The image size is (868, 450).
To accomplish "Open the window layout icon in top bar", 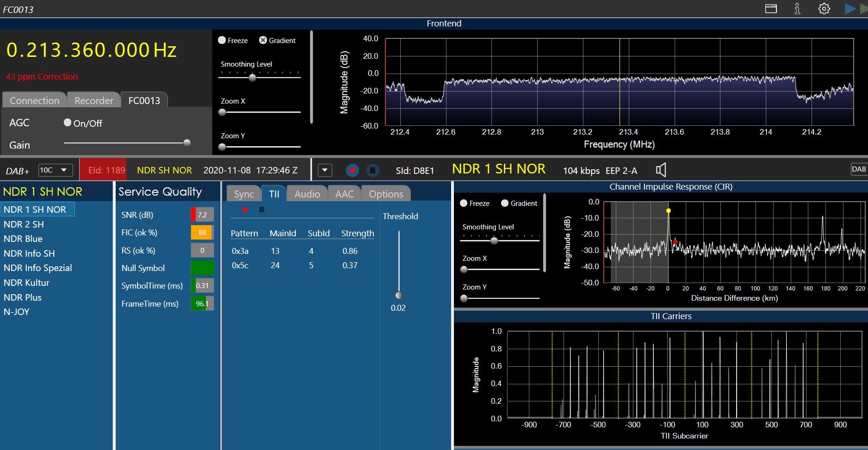I will 771,9.
